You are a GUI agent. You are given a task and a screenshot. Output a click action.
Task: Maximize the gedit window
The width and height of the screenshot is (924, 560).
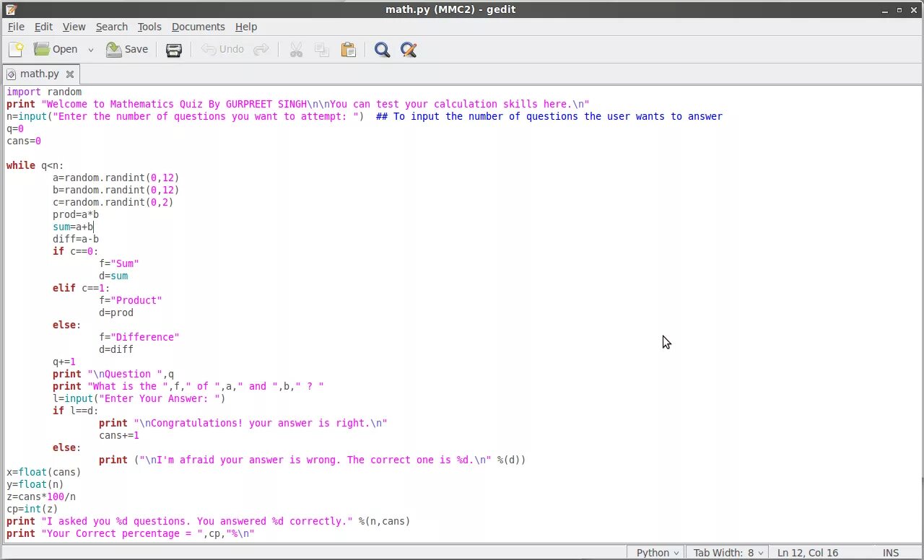(899, 10)
